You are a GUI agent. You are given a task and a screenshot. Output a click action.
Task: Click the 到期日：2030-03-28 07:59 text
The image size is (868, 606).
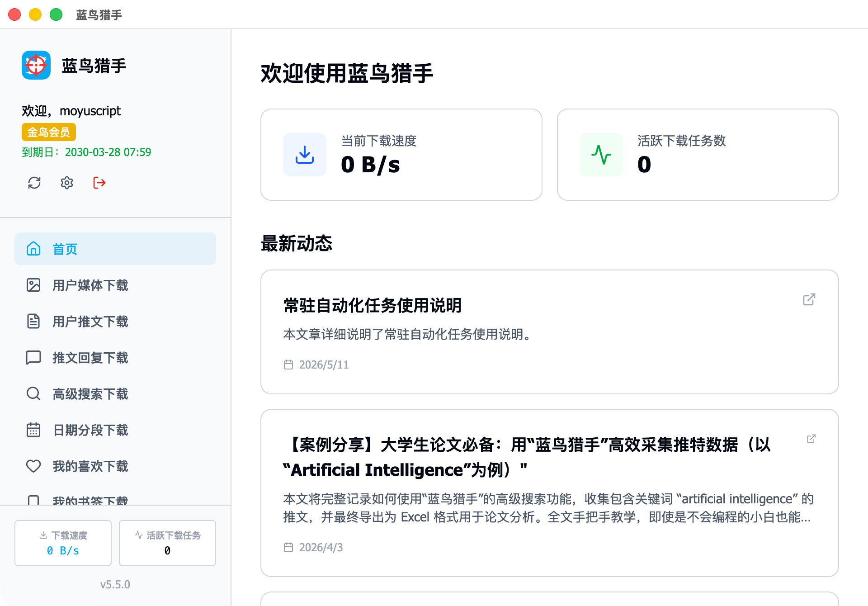[x=86, y=152]
